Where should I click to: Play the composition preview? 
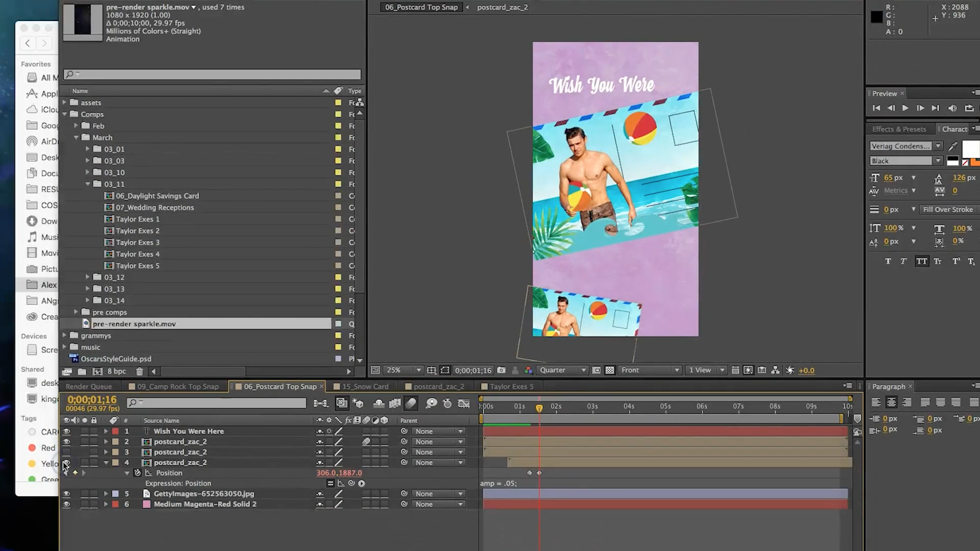click(x=905, y=108)
